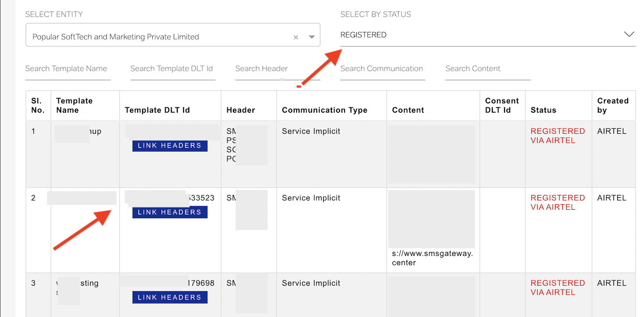The width and height of the screenshot is (644, 317).
Task: Focus the Search Communication field
Action: click(x=381, y=69)
